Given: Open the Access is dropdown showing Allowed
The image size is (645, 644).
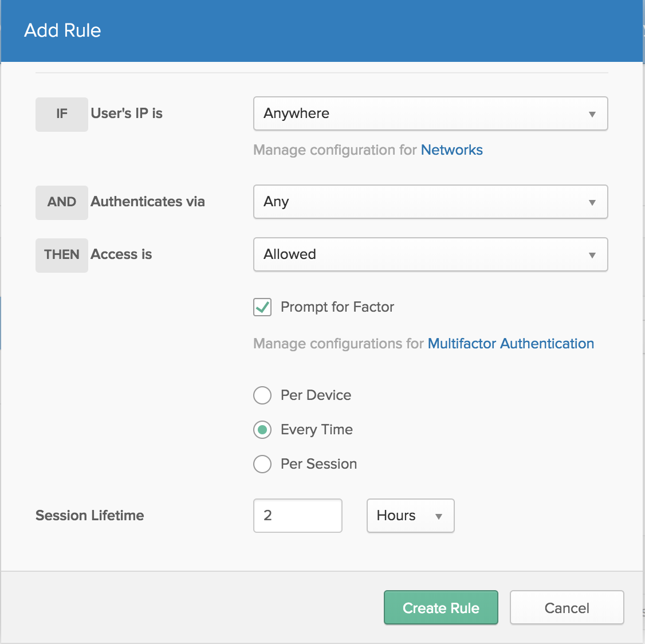Looking at the screenshot, I should [430, 254].
